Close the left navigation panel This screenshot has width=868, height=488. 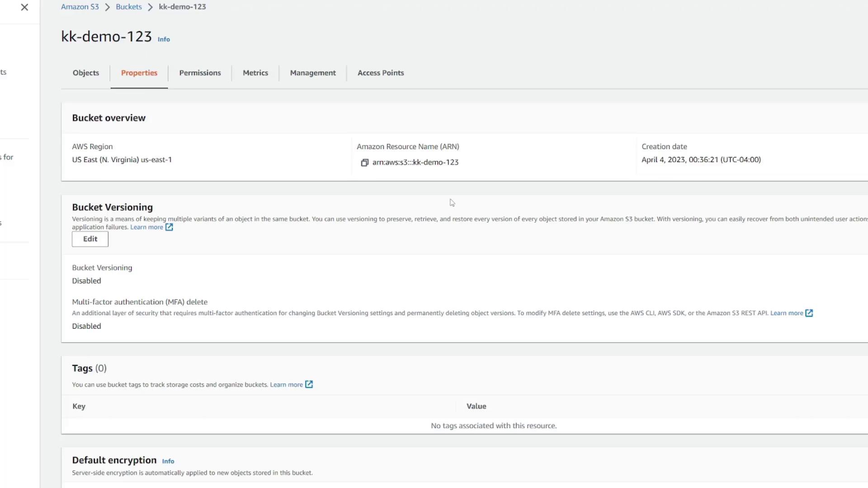click(x=24, y=7)
